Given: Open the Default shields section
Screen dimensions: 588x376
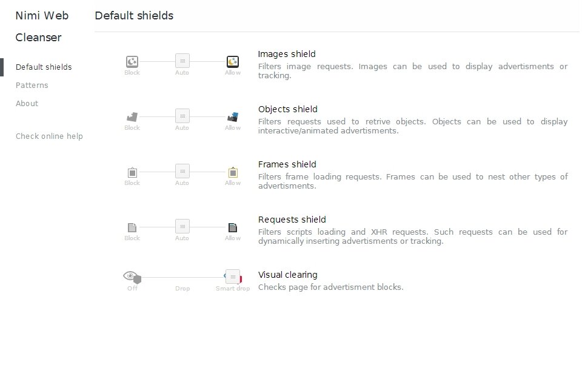Looking at the screenshot, I should pyautogui.click(x=44, y=67).
